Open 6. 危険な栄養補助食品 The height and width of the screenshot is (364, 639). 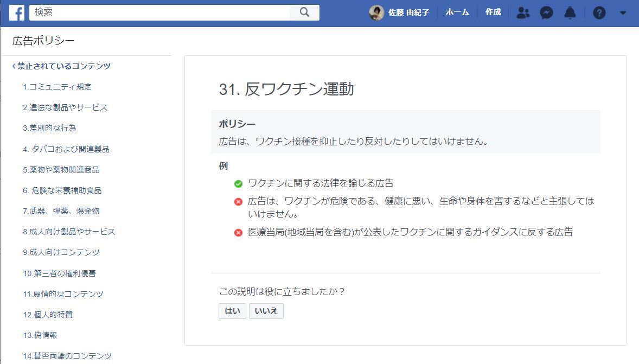(x=62, y=190)
